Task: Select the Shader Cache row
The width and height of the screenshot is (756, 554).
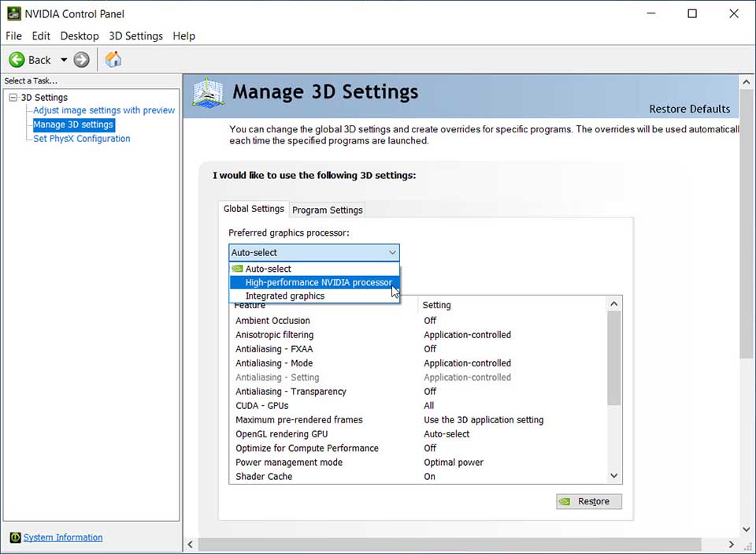Action: point(417,476)
